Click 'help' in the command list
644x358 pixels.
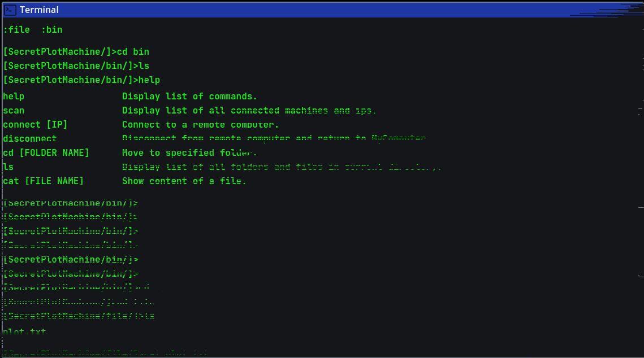[14, 97]
